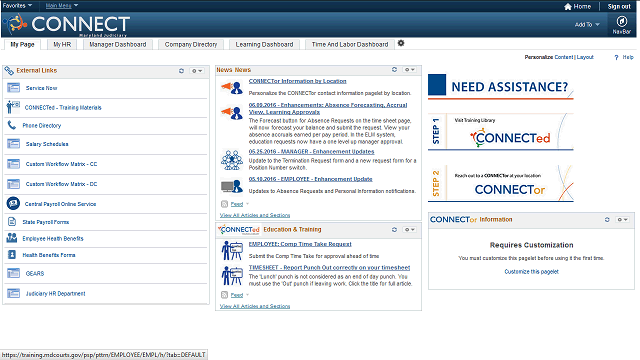Image resolution: width=640 pixels, height=360 pixels.
Task: Click the Service Now link icon
Action: click(13, 88)
